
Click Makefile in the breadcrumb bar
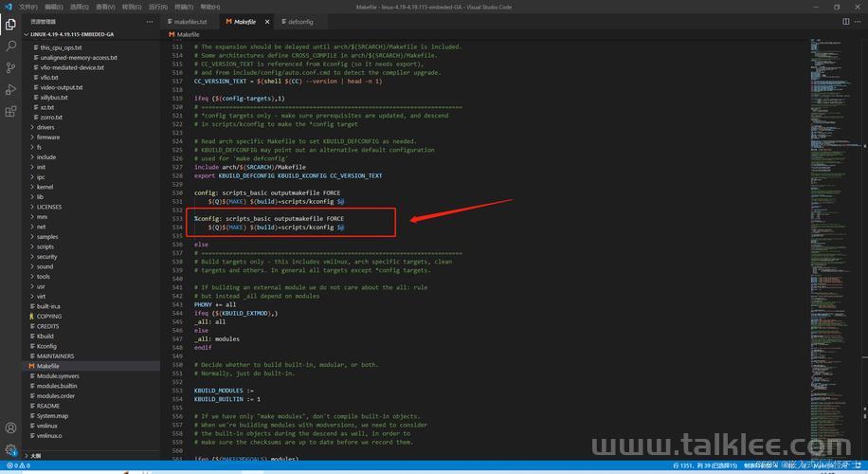click(184, 34)
